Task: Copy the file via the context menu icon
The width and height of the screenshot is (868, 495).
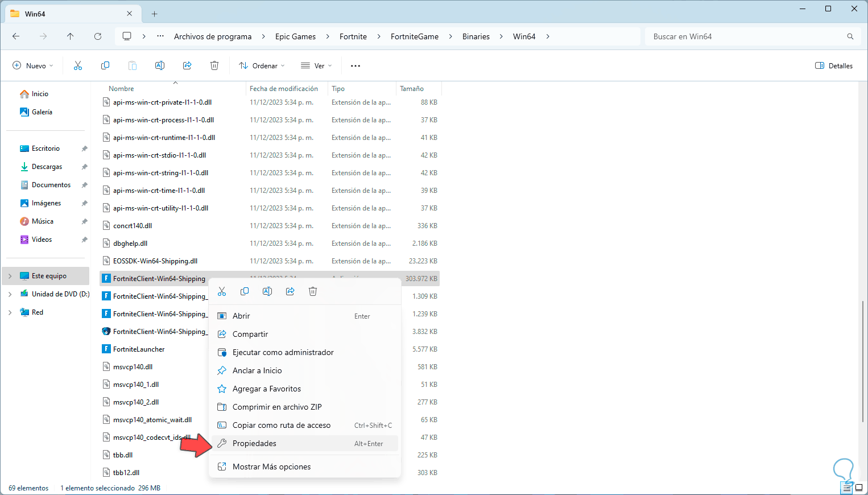Action: (x=245, y=291)
